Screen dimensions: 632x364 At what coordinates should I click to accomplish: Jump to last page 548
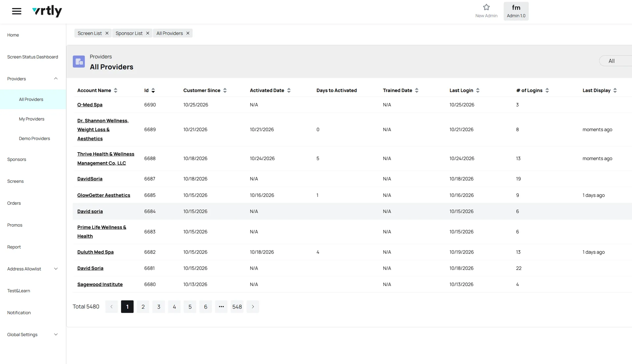pyautogui.click(x=237, y=307)
